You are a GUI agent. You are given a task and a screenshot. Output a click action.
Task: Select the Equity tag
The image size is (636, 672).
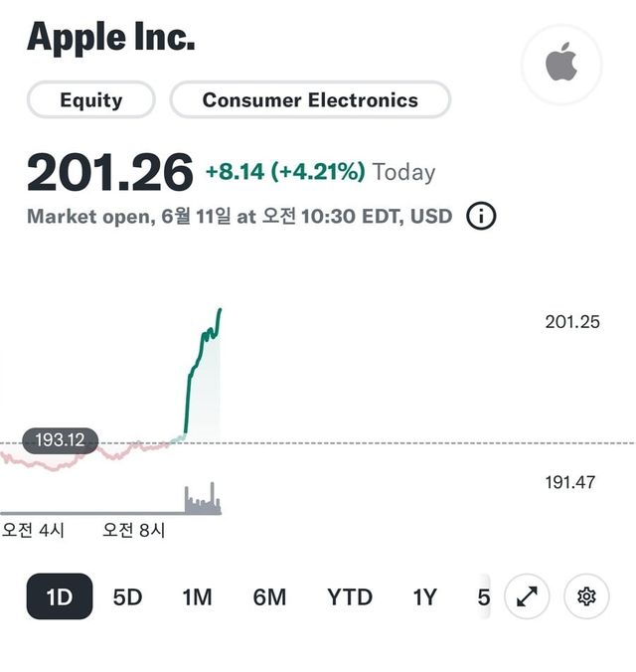coord(90,100)
